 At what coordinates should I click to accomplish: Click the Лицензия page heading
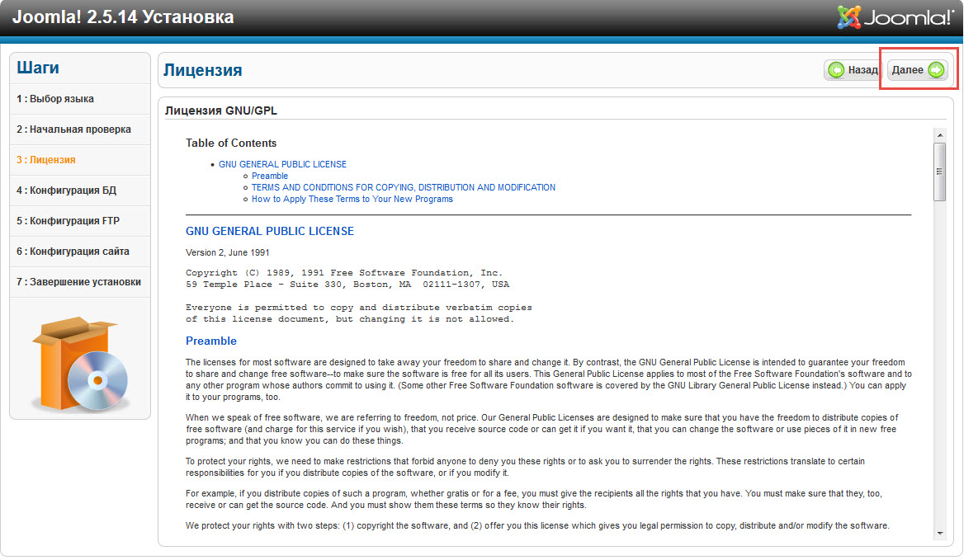(x=203, y=70)
